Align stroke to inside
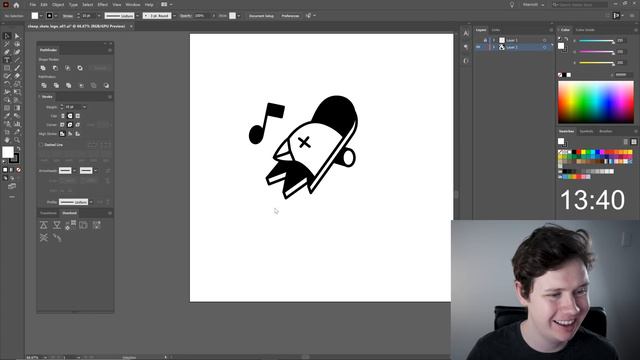 (70, 133)
